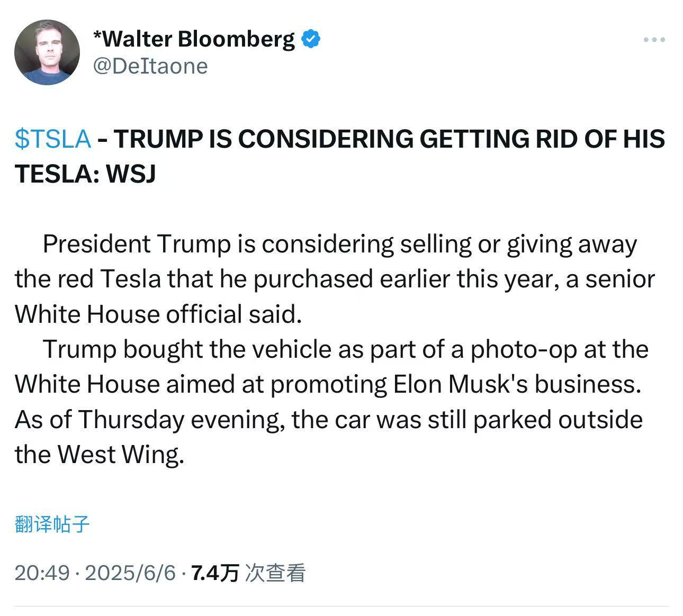
Task: Open Walter Bloomberg's profile avatar
Action: [x=47, y=52]
